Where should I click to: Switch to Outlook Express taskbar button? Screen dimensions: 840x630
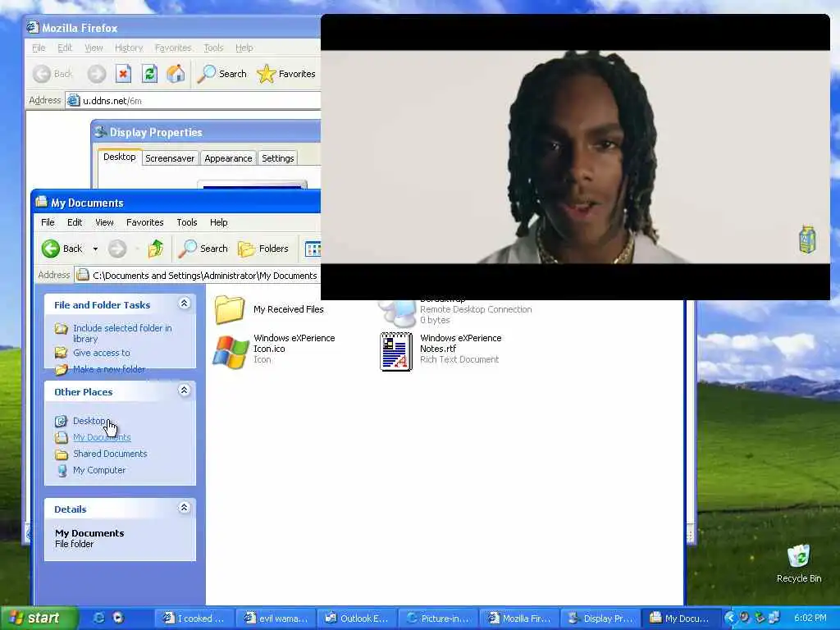358,619
